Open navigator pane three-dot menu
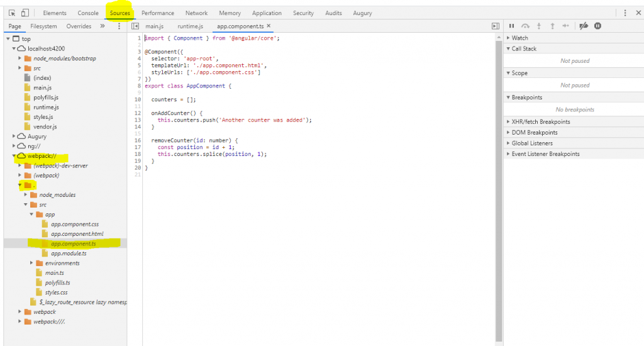Image resolution: width=644 pixels, height=346 pixels. click(x=119, y=26)
